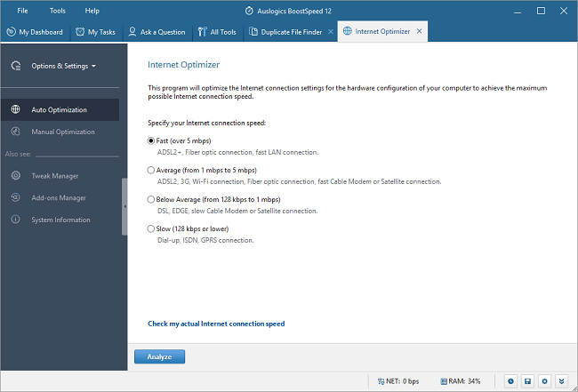Click the Ask a Question person icon
578x392 pixels.
(x=132, y=32)
